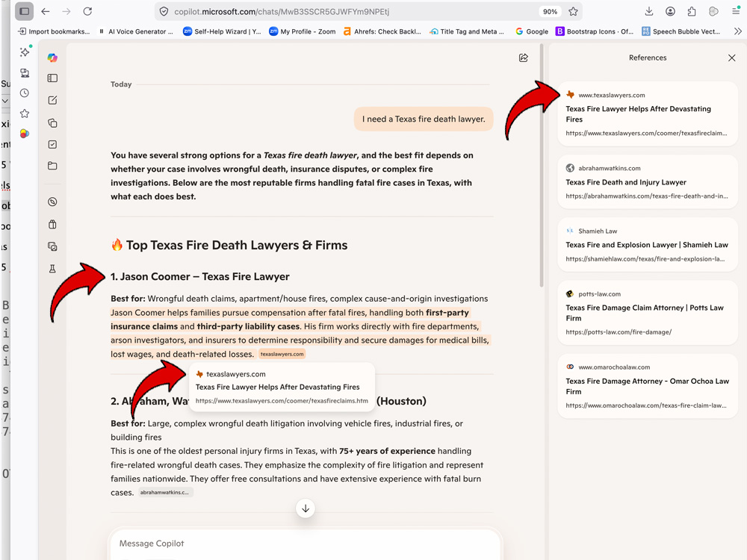Open the Copilot labs flask icon
This screenshot has width=747, height=560.
click(52, 269)
